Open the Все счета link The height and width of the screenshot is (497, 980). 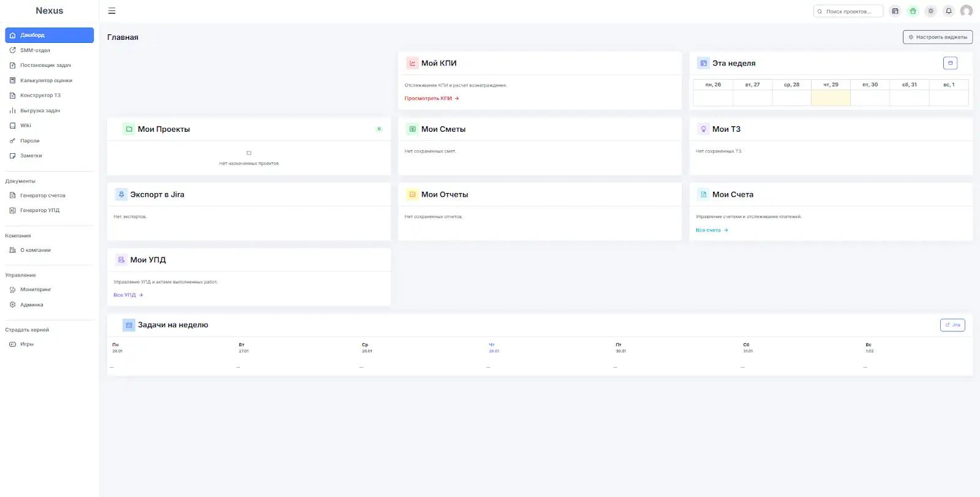[x=711, y=230]
